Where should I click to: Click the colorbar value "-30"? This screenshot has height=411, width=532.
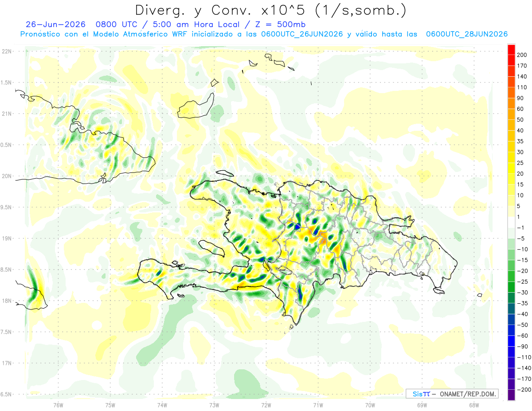click(x=522, y=293)
